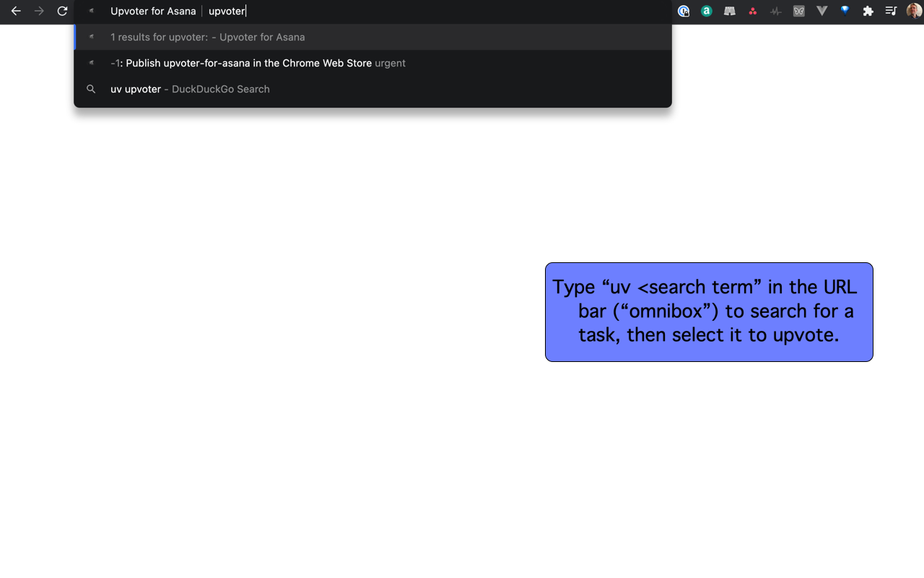Click the Vue devtools extension icon

[822, 11]
